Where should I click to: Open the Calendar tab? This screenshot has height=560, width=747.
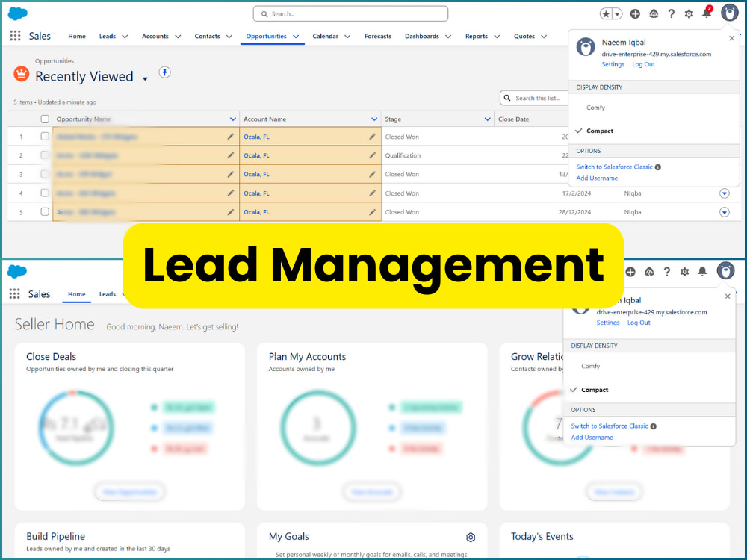pos(326,36)
